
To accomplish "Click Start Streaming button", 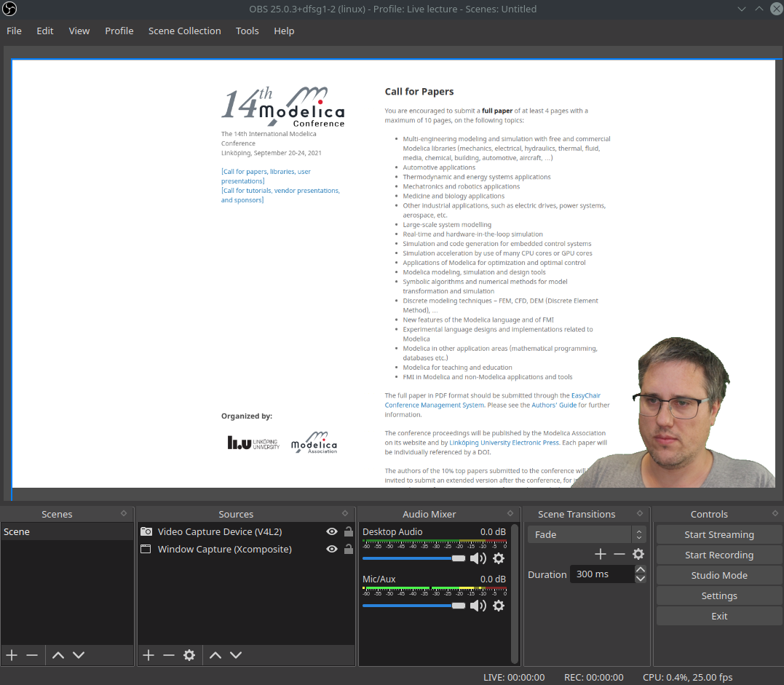I will pyautogui.click(x=719, y=534).
